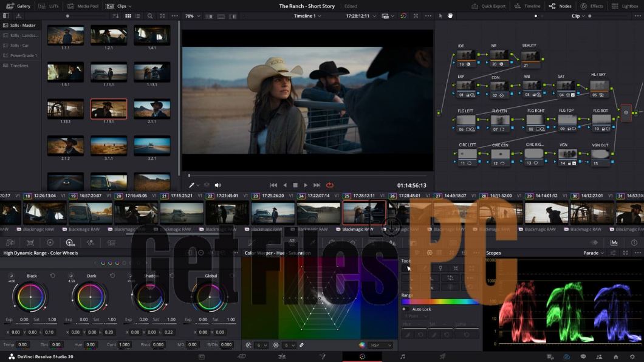
Task: Mute viewer audio speaker icon
Action: pyautogui.click(x=218, y=185)
